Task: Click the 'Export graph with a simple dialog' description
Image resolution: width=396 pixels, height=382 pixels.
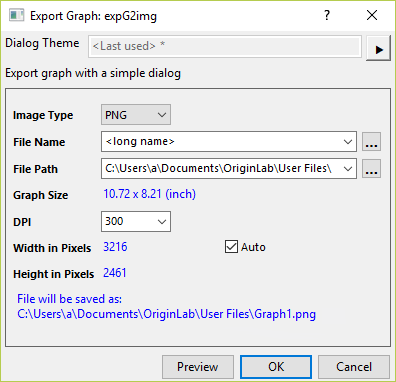Action: point(93,73)
